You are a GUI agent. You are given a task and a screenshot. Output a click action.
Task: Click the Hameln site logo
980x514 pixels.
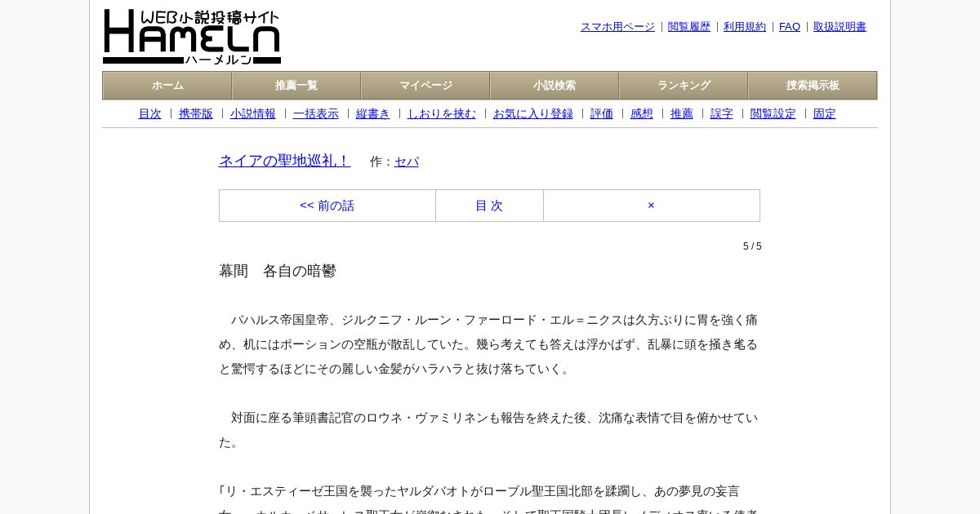click(x=192, y=37)
